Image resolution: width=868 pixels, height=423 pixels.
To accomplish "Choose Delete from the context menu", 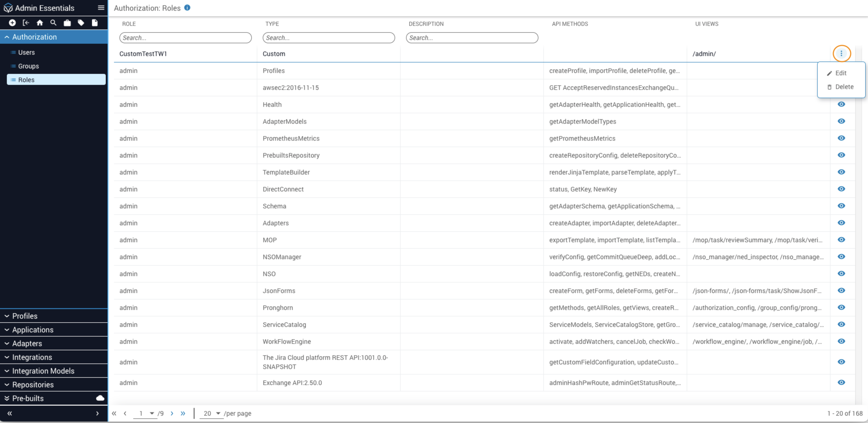I will 844,87.
